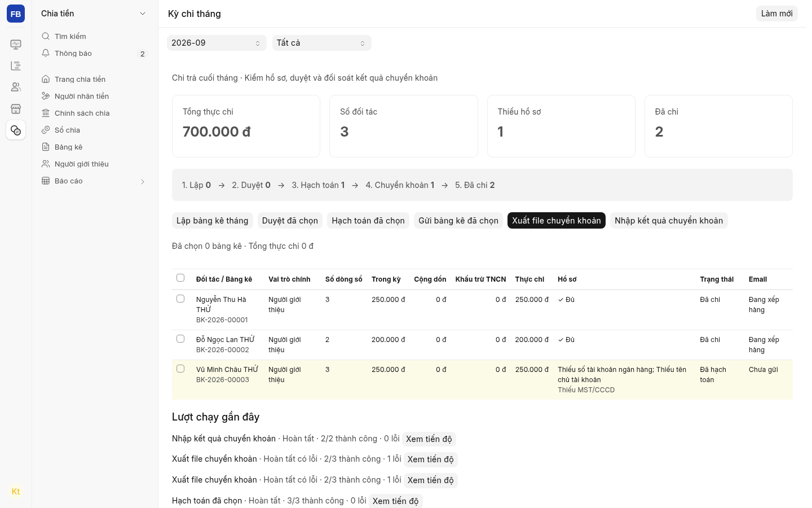This screenshot has height=508, width=812.
Task: Open Người nhận tiền page
Action: (x=95, y=96)
